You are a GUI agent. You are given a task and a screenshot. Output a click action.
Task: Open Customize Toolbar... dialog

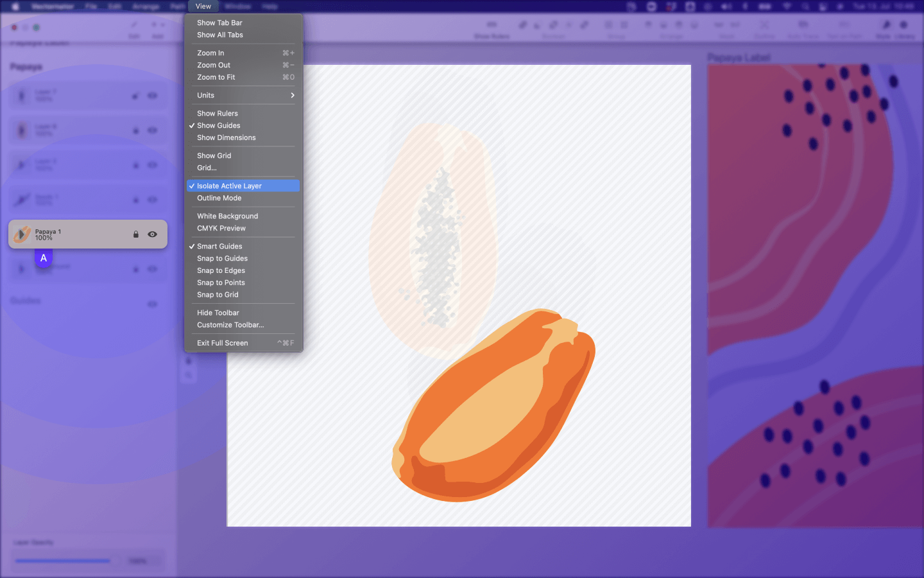coord(243,325)
